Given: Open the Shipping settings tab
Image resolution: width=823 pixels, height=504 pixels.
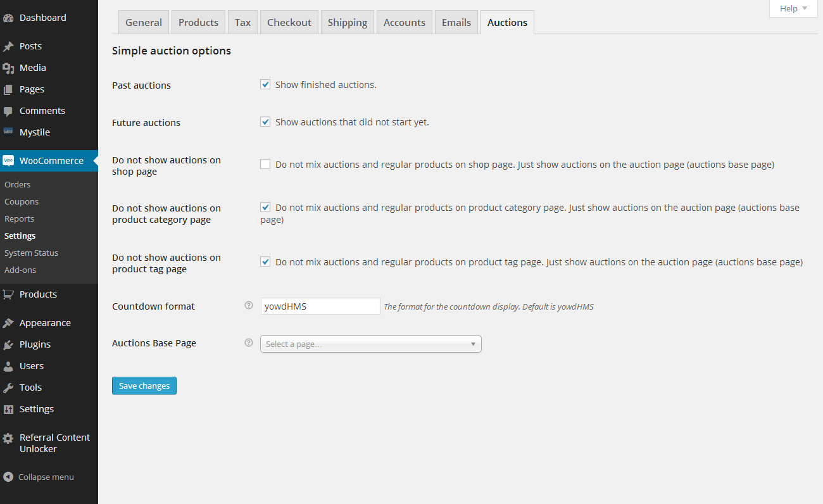Looking at the screenshot, I should (x=348, y=23).
